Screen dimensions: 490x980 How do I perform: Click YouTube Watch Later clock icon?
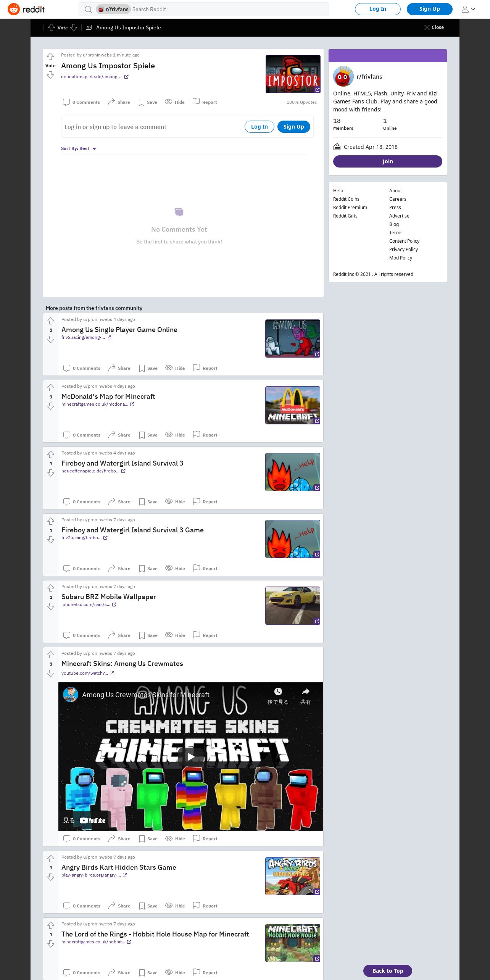tap(278, 692)
